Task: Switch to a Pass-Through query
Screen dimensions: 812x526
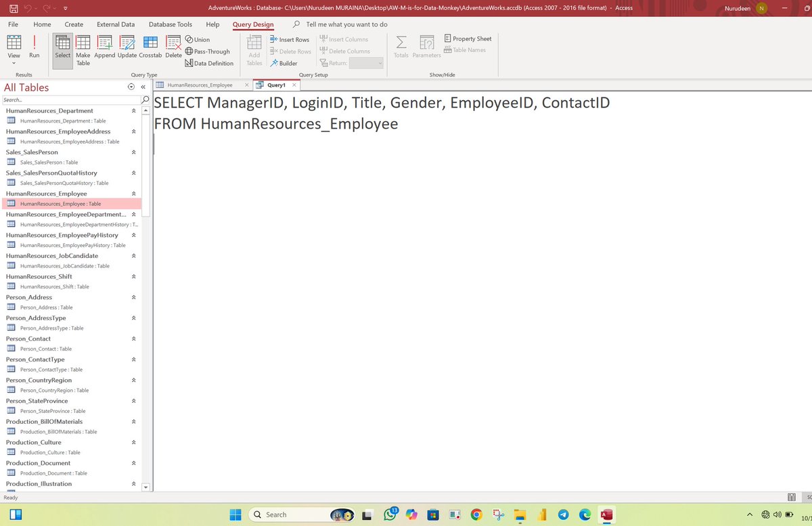Action: point(207,51)
